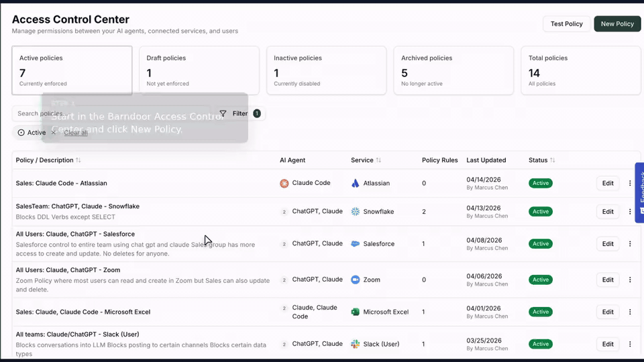Viewport: 644px width, 362px height.
Task: Click the Zoom service icon
Action: [356, 280]
